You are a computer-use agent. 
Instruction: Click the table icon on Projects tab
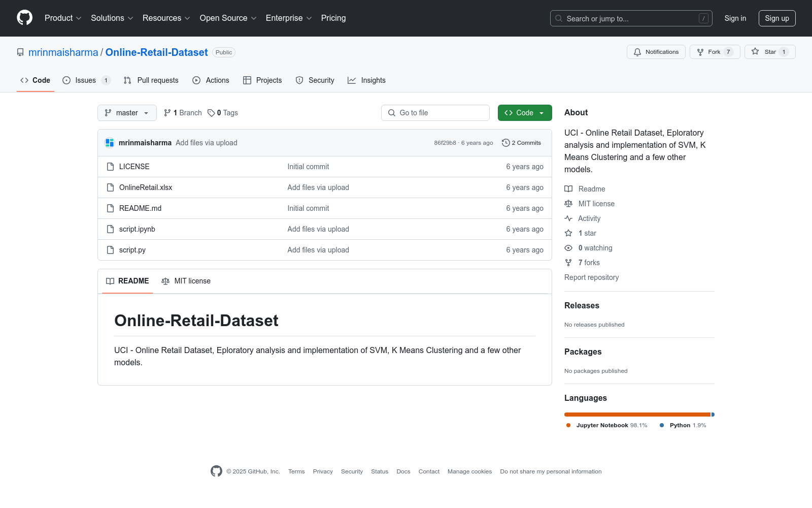[x=247, y=80]
